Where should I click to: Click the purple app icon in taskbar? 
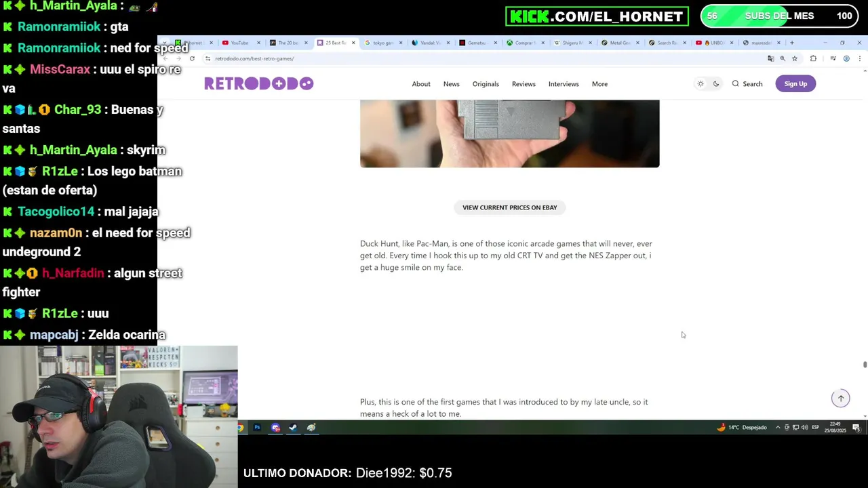pos(275,428)
